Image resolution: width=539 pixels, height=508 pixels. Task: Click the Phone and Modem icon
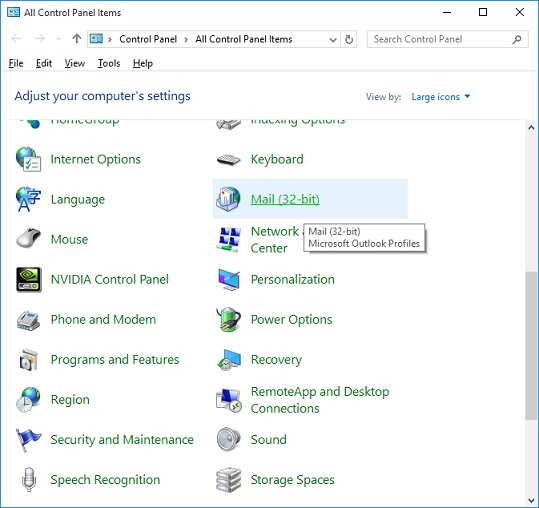(29, 320)
